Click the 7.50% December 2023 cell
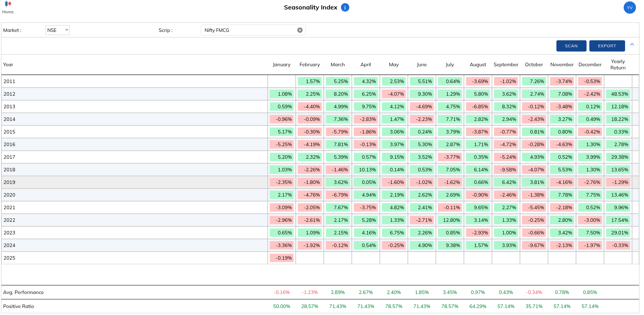 (x=590, y=233)
